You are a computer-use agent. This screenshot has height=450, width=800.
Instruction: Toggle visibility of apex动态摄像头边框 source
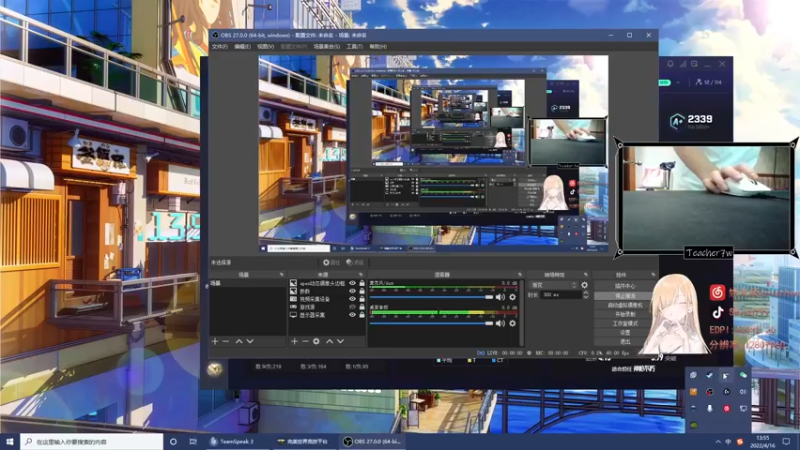(x=352, y=283)
